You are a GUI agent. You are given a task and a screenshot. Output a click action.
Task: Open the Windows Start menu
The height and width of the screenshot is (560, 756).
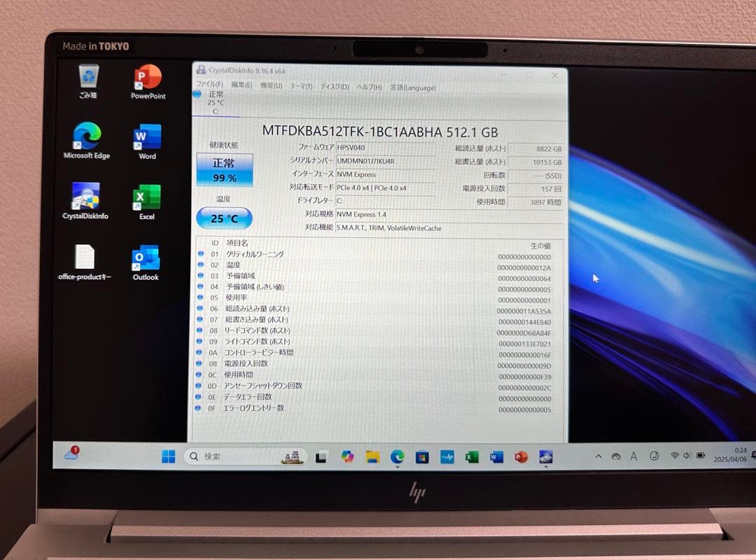[168, 456]
